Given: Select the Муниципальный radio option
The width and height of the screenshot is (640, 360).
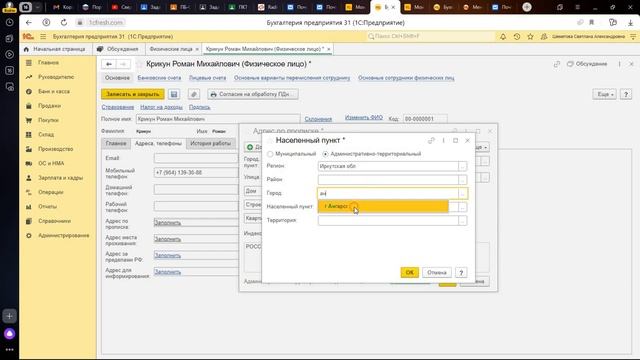Looking at the screenshot, I should [x=270, y=154].
